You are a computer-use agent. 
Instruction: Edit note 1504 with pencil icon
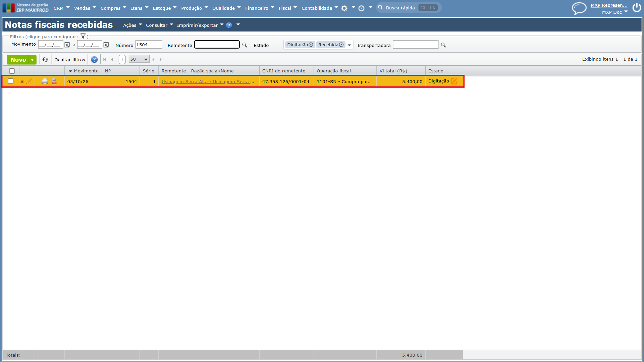coord(29,81)
